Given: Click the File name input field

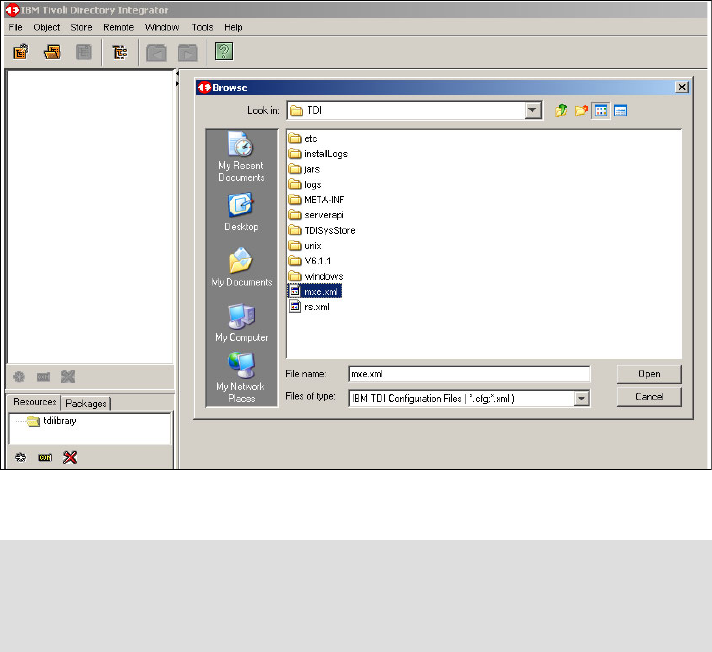Looking at the screenshot, I should [x=470, y=374].
